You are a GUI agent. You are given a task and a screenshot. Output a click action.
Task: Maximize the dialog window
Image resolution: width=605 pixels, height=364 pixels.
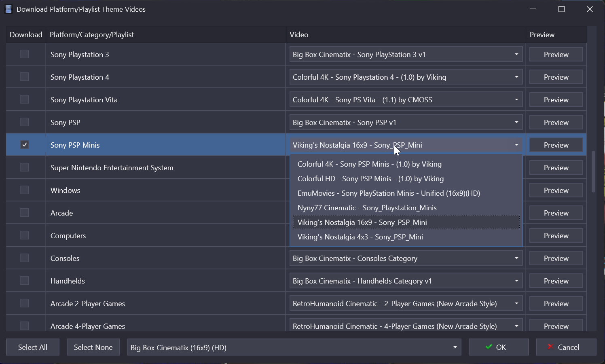[561, 9]
